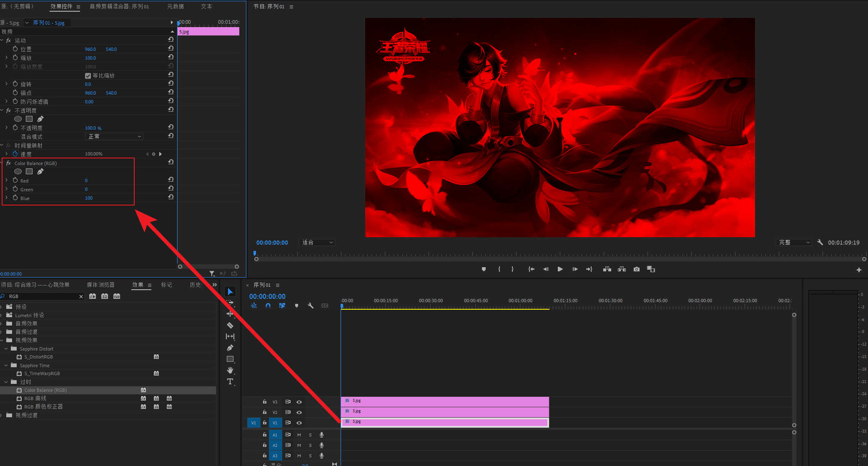Select the Hand tool
Viewport: 868px width, 466px height.
230,370
